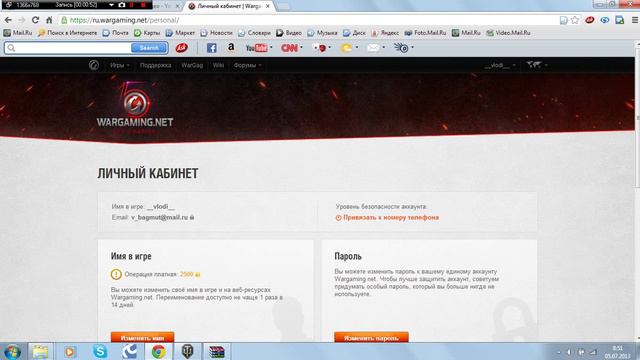This screenshot has height=360, width=640.
Task: Click the weather sun-cloud toolbar icon
Action: point(347,48)
